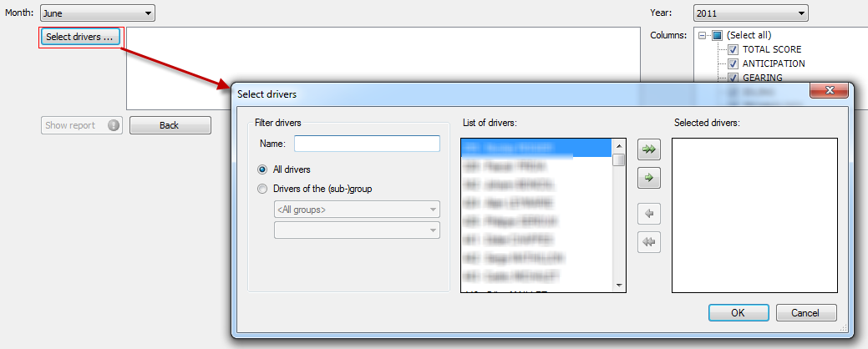Click the add selected driver arrow button
This screenshot has height=349, width=868.
click(x=647, y=178)
